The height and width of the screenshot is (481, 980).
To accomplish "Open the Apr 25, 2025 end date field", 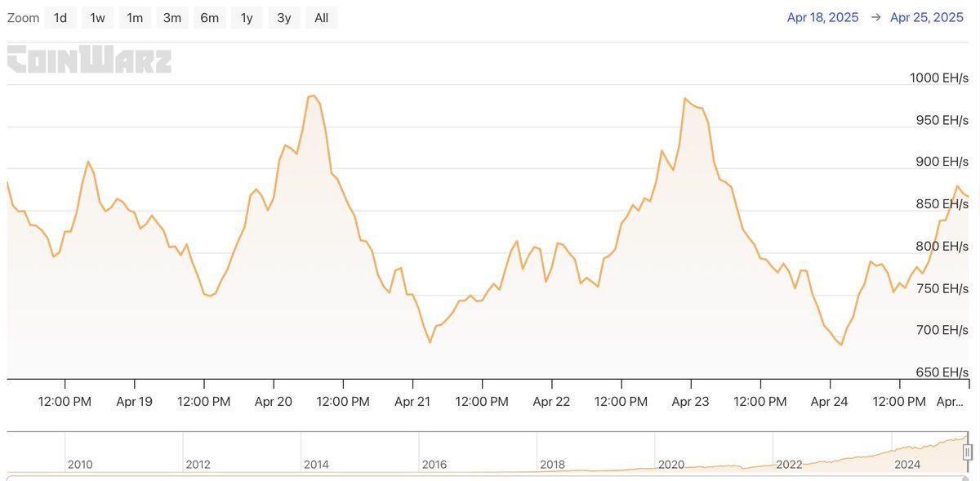I will click(927, 16).
